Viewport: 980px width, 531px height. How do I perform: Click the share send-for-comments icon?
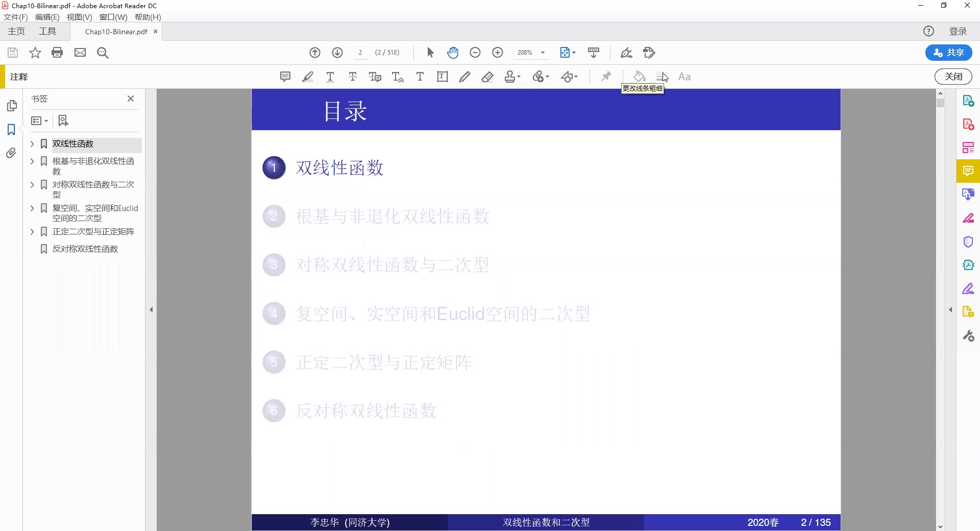point(649,53)
